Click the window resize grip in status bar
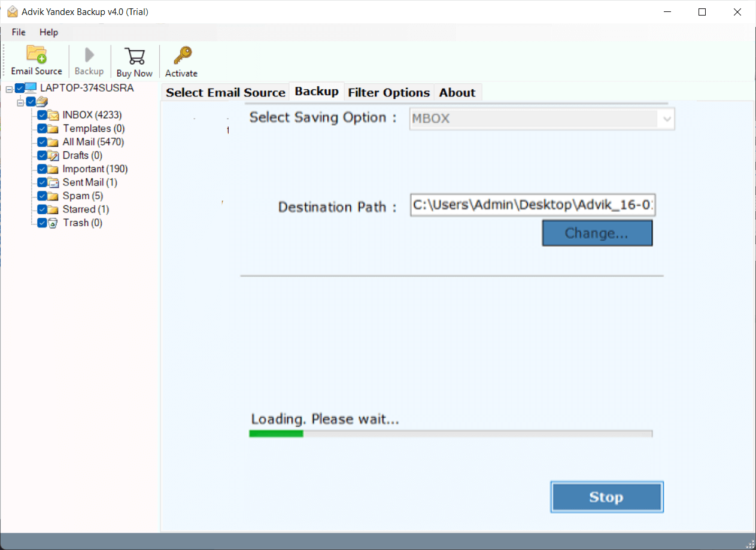Viewport: 756px width, 550px height. (750, 543)
